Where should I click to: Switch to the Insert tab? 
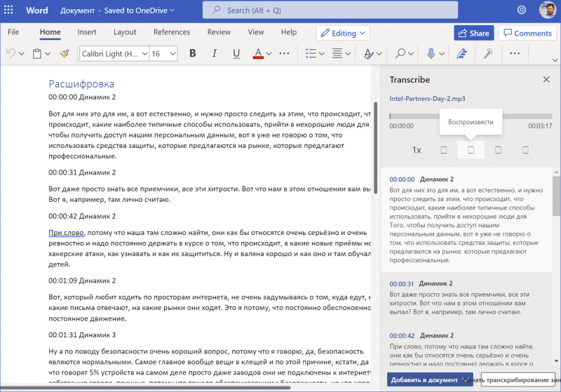(87, 32)
